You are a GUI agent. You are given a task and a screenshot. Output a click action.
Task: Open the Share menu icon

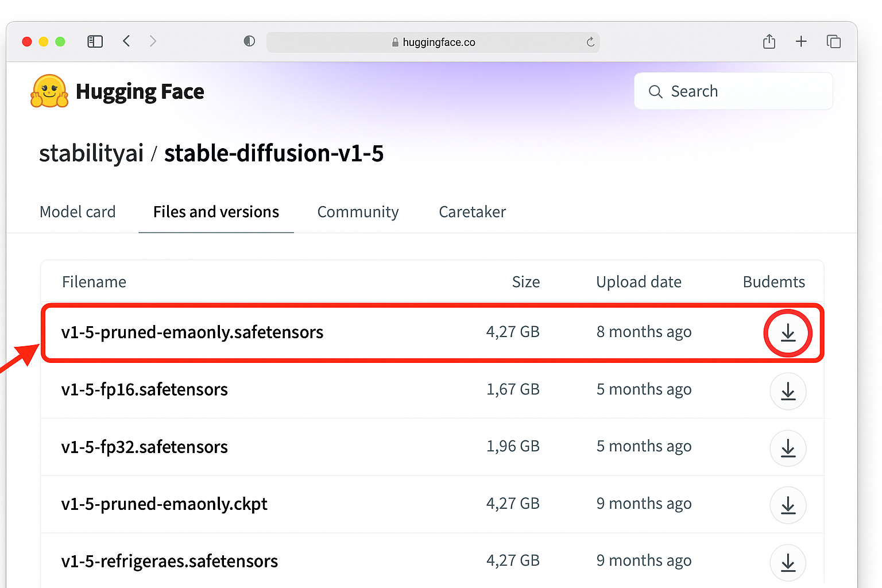coord(769,41)
